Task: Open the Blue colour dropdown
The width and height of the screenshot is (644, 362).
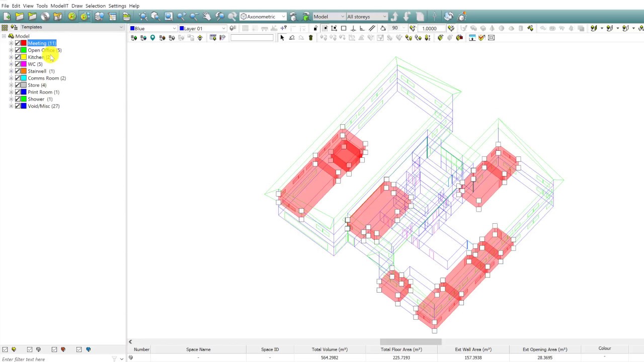Action: 153,29
